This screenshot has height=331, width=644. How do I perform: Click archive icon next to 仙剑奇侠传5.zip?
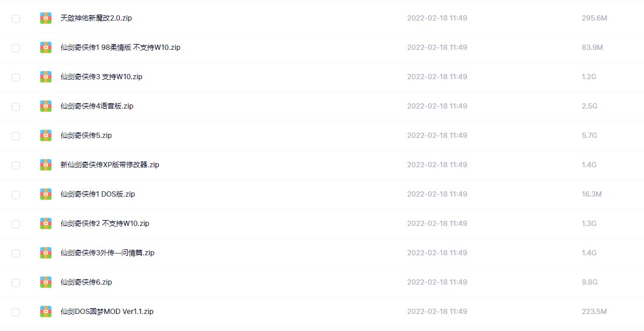pos(46,136)
